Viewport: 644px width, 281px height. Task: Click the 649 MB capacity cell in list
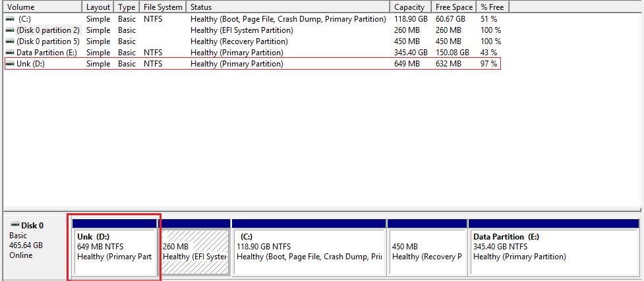[x=407, y=64]
